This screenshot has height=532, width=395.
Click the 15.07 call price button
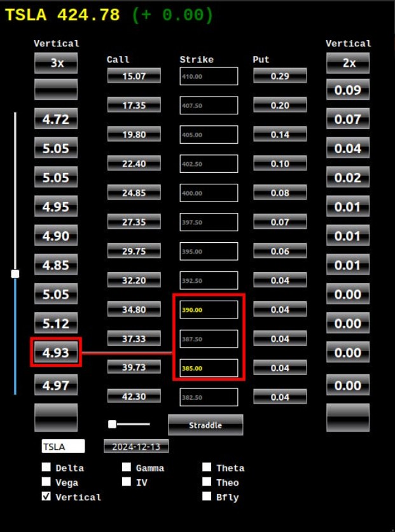pos(134,76)
